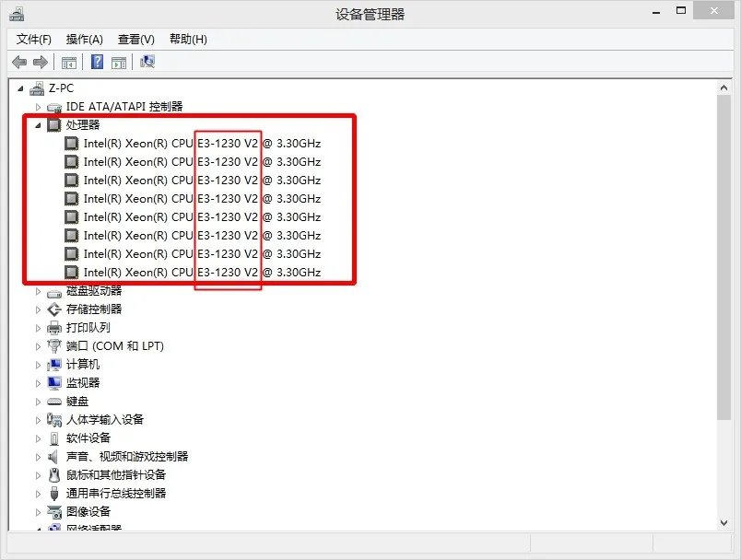Click the 声音、视频和游戏控制器 speaker icon
Image resolution: width=741 pixels, height=560 pixels.
pos(54,457)
